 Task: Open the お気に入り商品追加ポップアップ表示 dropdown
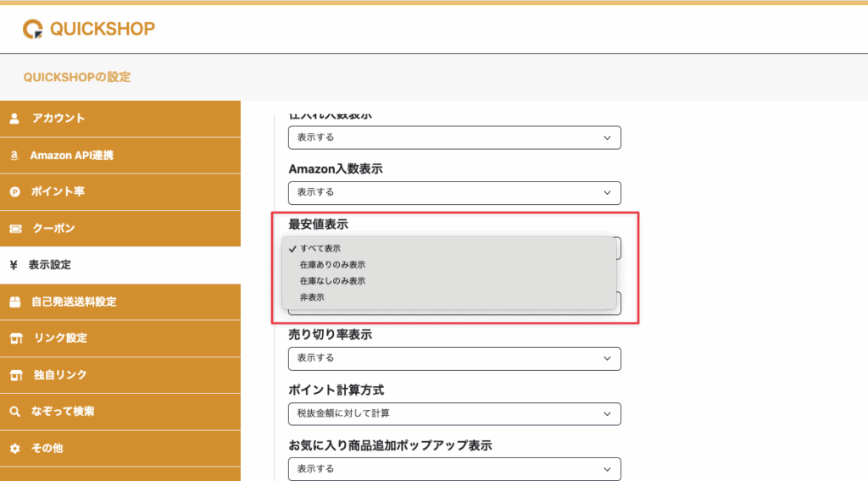[454, 468]
